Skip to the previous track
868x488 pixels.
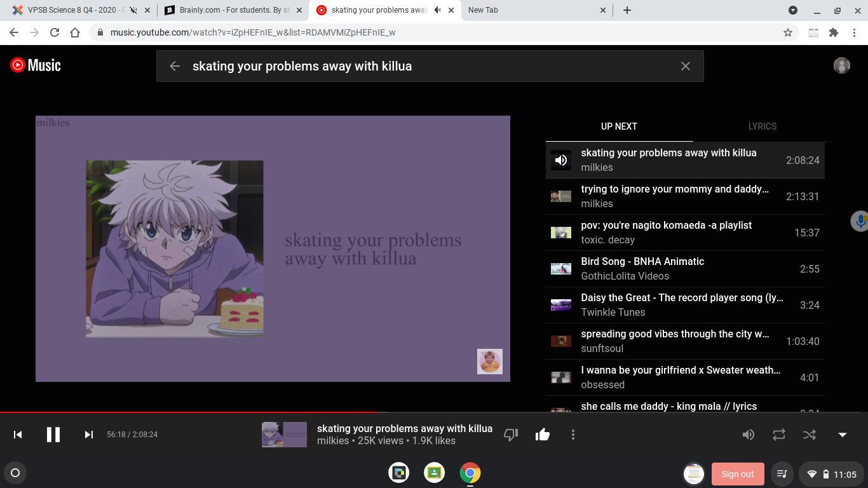point(18,435)
